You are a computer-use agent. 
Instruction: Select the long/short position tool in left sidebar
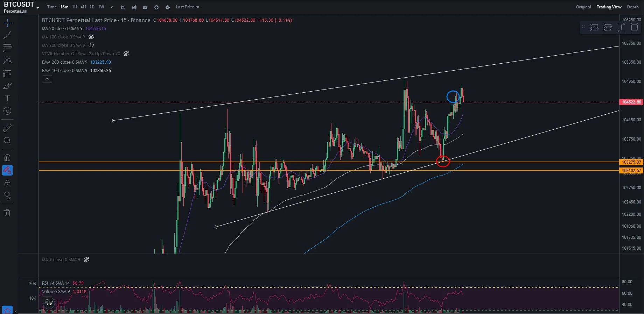[x=7, y=73]
